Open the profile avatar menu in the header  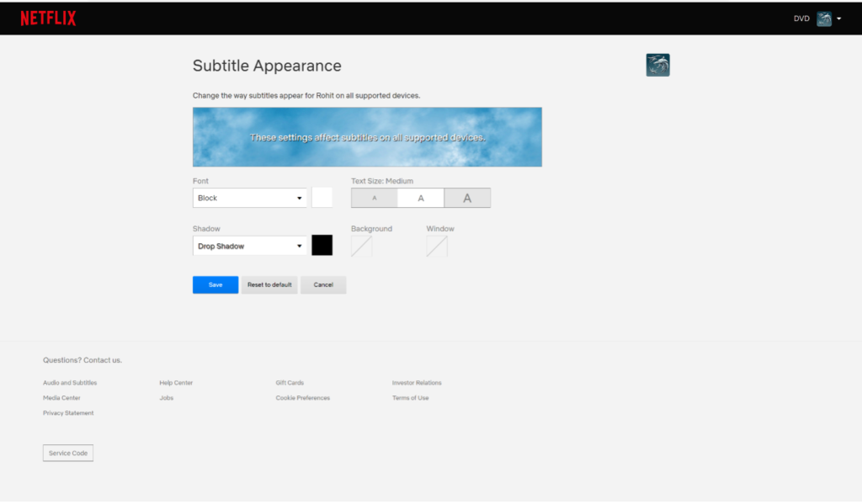[823, 19]
